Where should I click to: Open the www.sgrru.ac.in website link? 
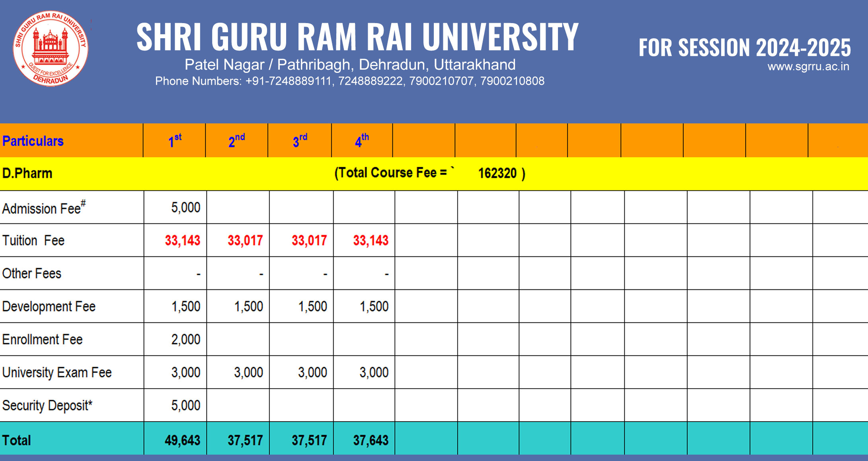pyautogui.click(x=808, y=66)
